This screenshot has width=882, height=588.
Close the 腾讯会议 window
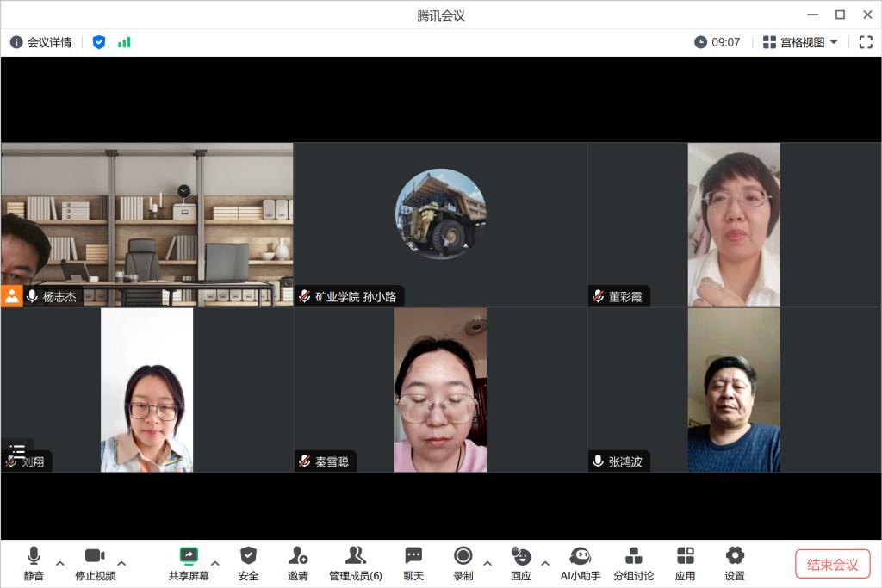[x=868, y=15]
